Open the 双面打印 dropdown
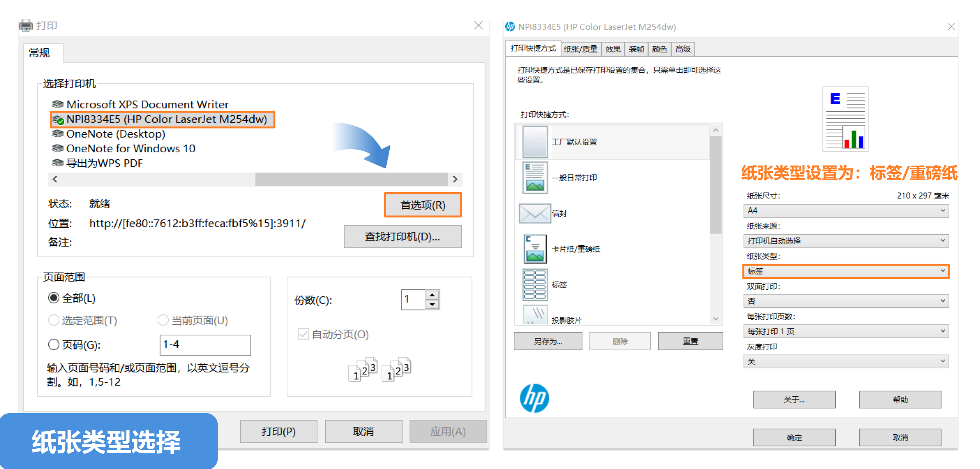980x469 pixels. coord(846,301)
